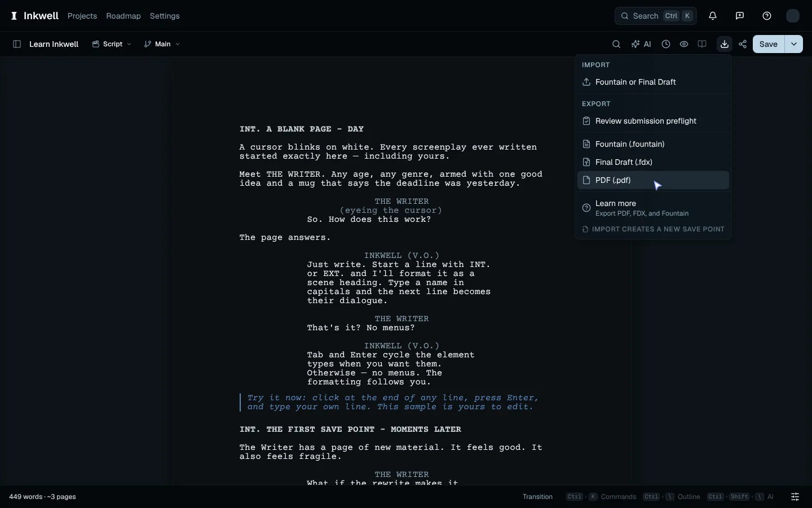Select Review submission preflight

(x=654, y=121)
